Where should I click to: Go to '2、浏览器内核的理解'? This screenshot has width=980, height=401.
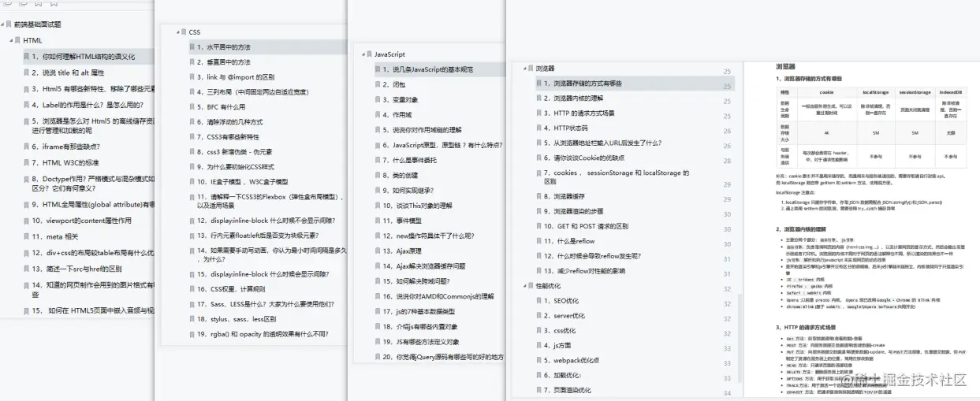(573, 98)
